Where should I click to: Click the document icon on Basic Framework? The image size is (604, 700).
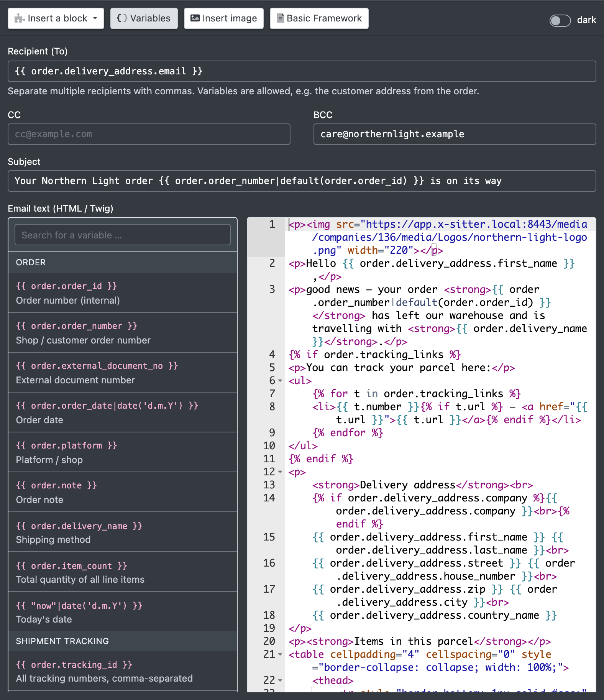click(x=281, y=18)
